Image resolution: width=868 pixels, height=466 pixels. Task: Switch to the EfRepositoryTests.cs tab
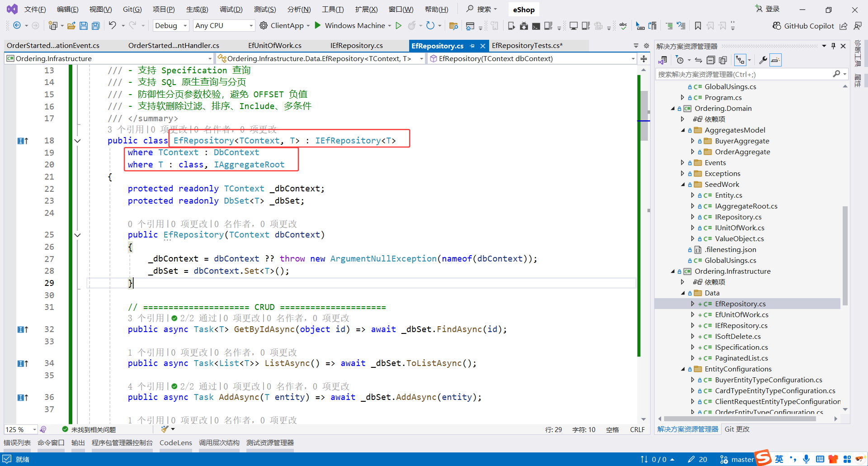point(527,45)
